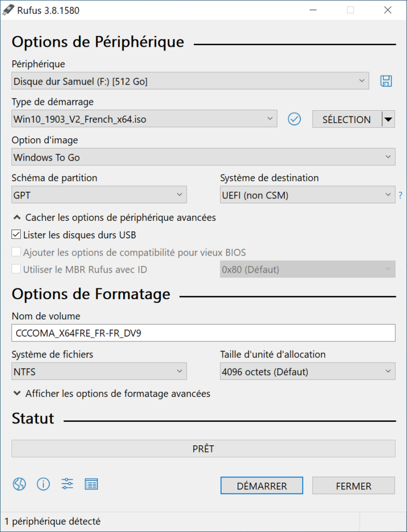Expand Afficher les options de formatage avancées
This screenshot has height=532, width=407.
pos(111,394)
